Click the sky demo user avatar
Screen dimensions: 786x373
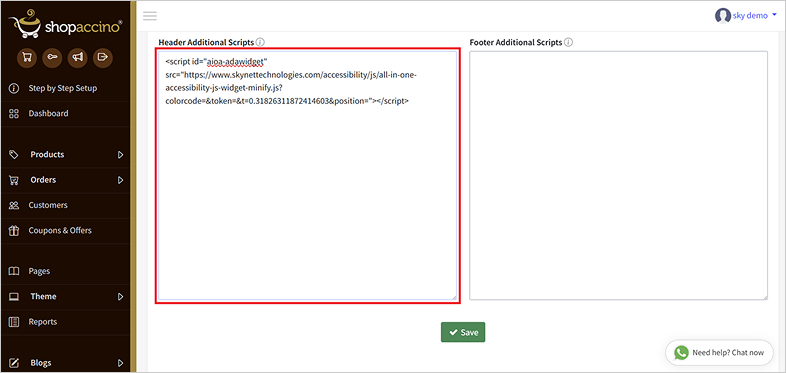tap(722, 16)
